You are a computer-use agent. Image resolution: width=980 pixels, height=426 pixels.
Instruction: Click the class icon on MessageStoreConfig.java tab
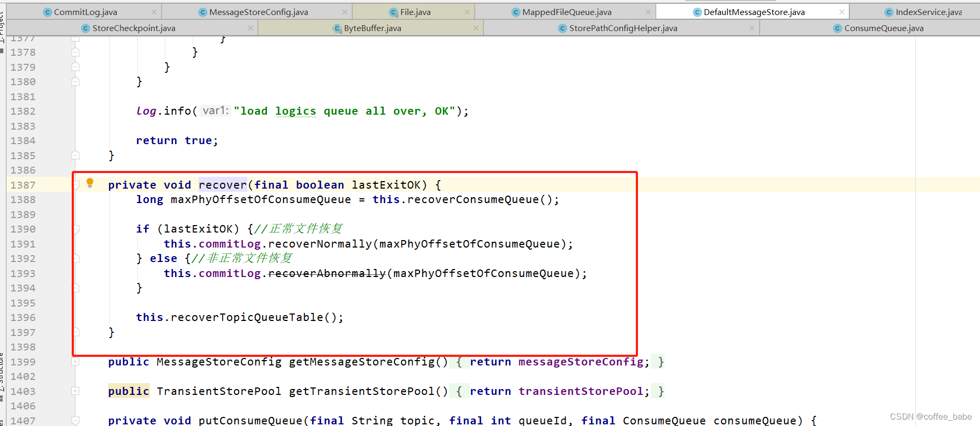click(x=203, y=12)
